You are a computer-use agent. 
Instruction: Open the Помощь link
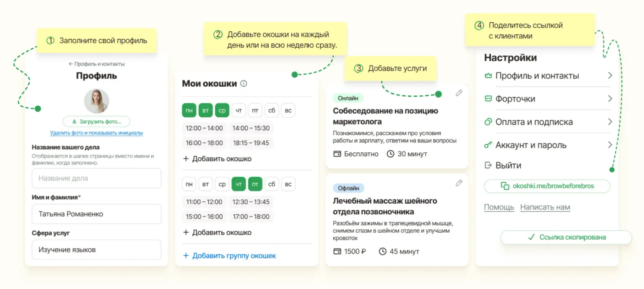[x=499, y=207]
